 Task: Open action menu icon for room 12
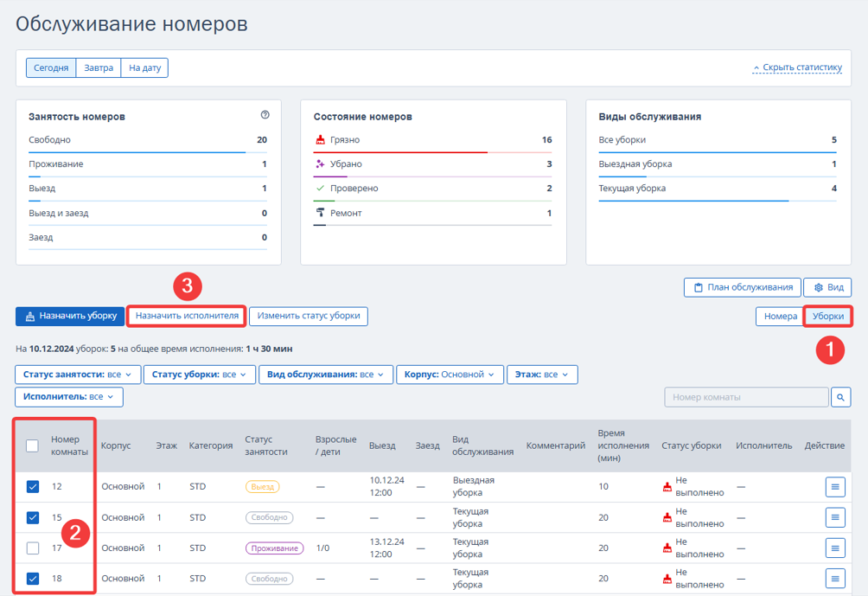click(x=835, y=487)
